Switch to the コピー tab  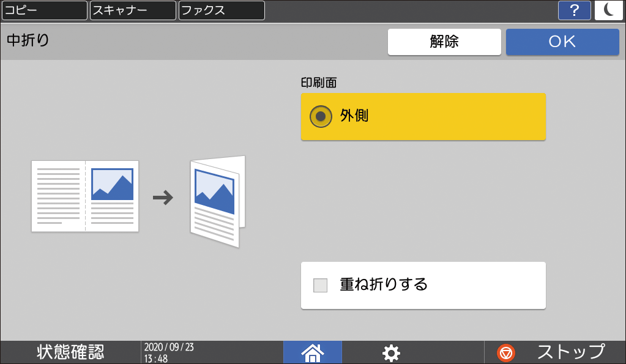tap(44, 10)
